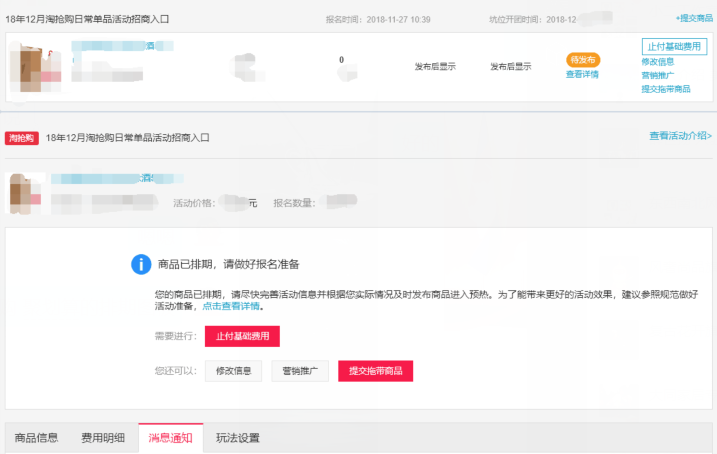Click the 坑位开团时间 text
The image size is (717, 454).
coord(533,20)
